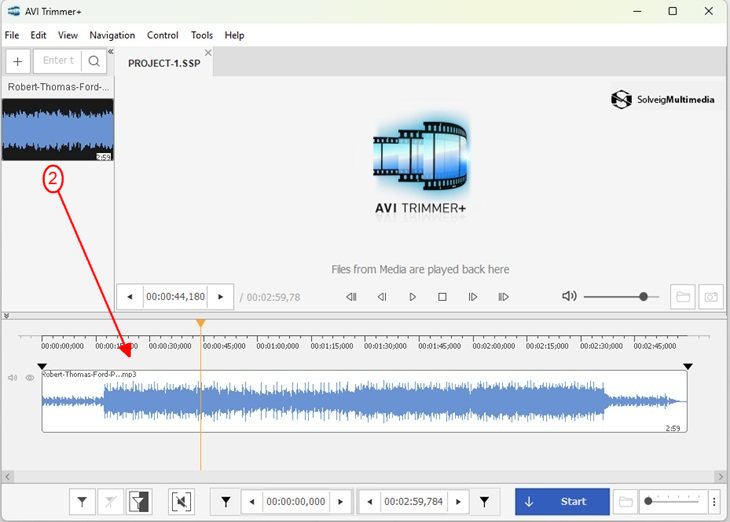Take a snapshot with the camera icon

click(711, 297)
